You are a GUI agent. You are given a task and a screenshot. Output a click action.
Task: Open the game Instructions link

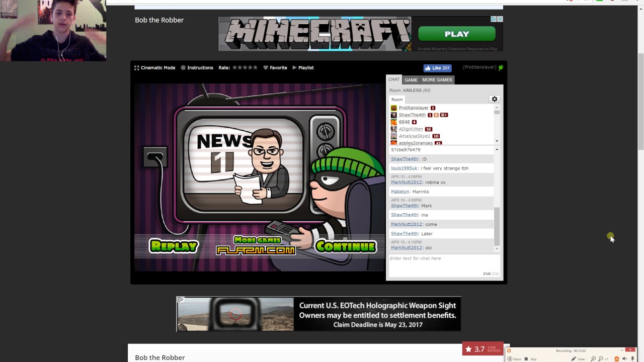(x=197, y=68)
